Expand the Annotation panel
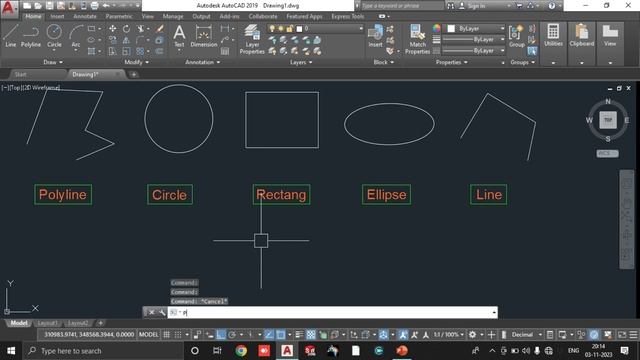 (202, 62)
